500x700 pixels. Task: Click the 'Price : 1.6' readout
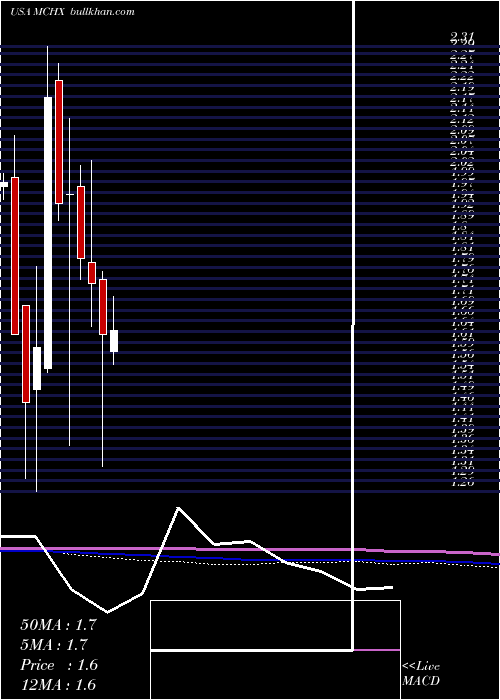coord(58,665)
